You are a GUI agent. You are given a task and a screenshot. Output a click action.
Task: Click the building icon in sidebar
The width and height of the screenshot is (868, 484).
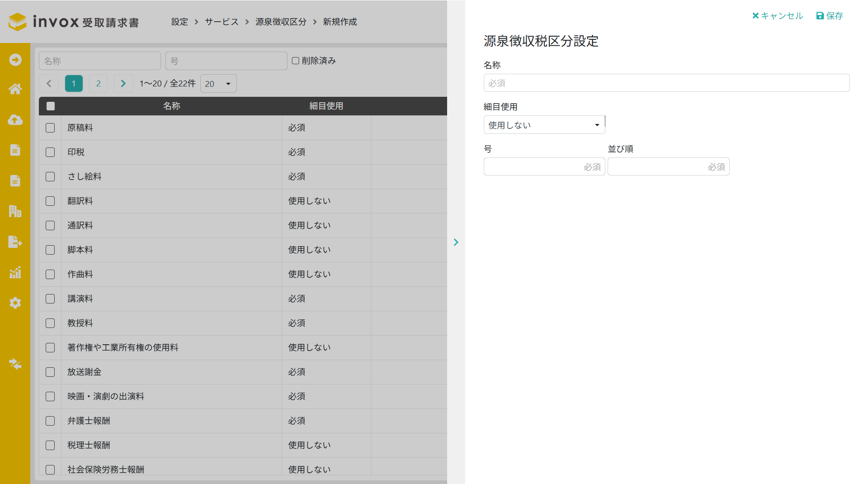(15, 211)
